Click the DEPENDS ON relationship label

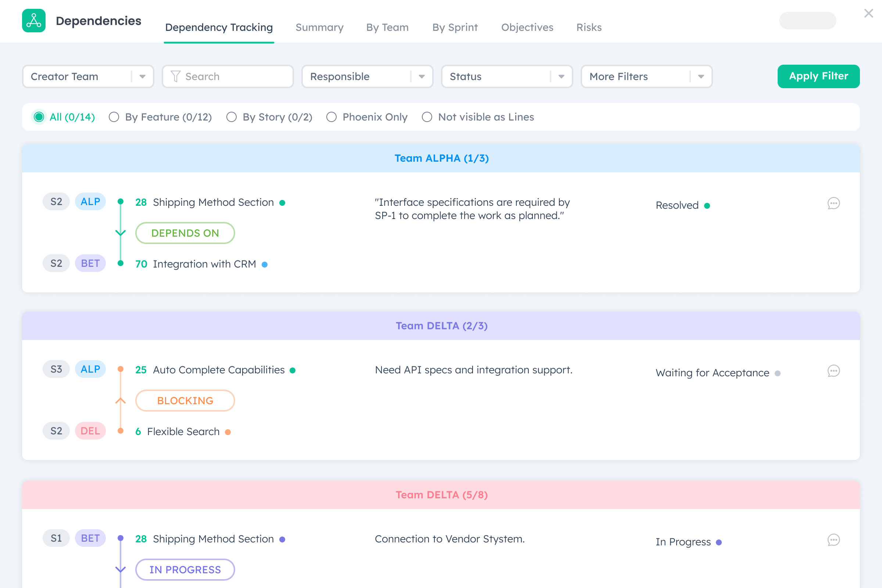[x=185, y=233]
